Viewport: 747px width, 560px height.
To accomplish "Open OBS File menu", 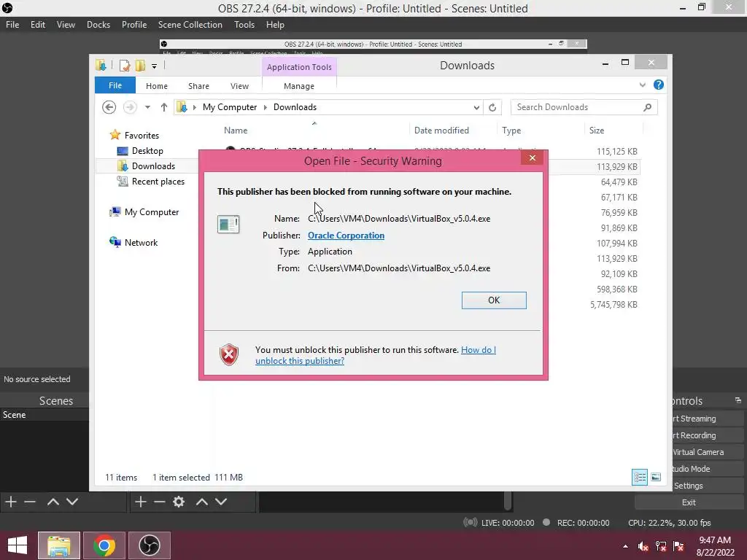I will tap(12, 25).
